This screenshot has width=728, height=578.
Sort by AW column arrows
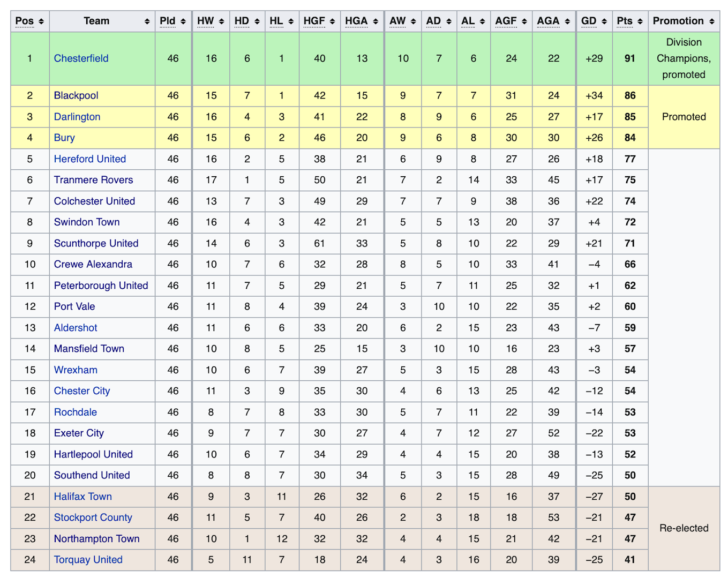pos(413,21)
